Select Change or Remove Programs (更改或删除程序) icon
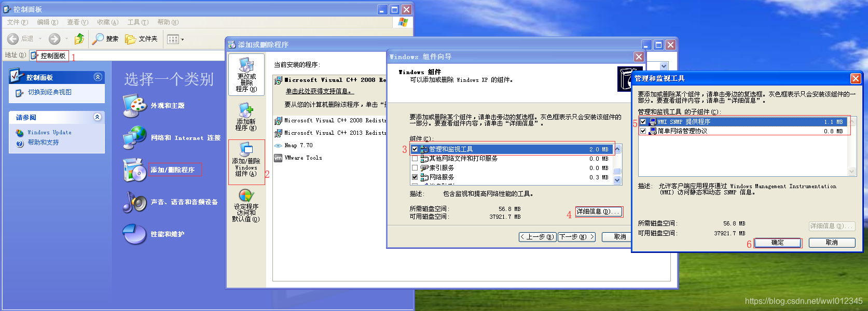This screenshot has width=868, height=311. (x=246, y=65)
